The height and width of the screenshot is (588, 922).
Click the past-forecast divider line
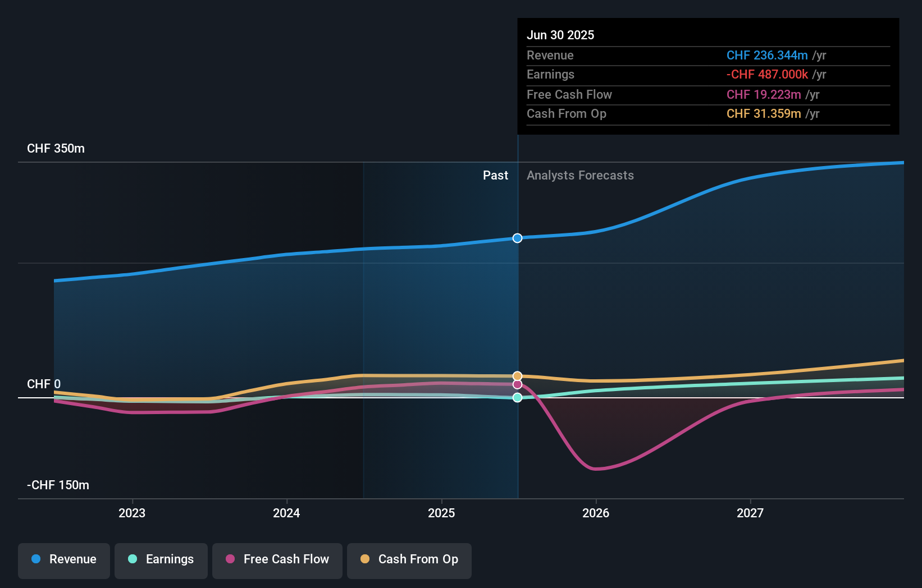point(517,314)
